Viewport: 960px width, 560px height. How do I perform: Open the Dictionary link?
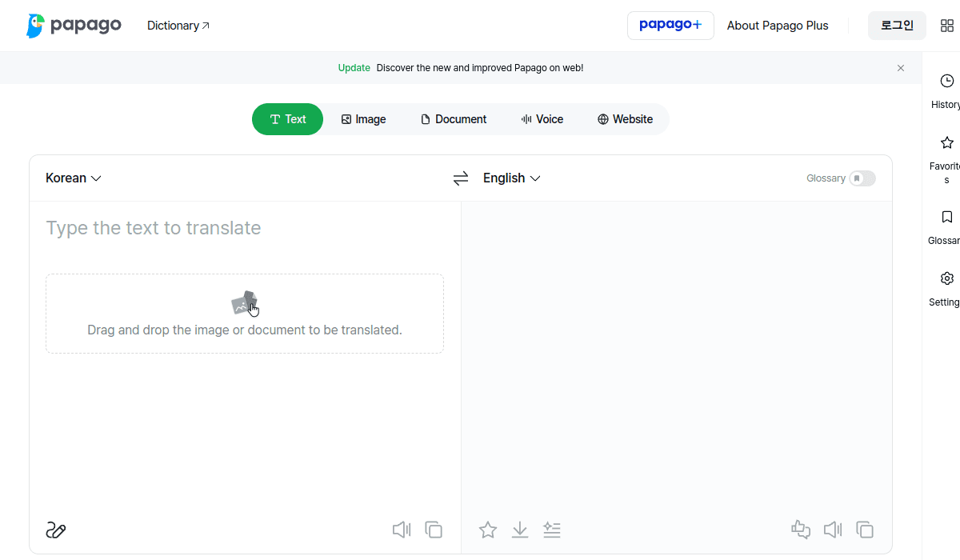click(178, 26)
